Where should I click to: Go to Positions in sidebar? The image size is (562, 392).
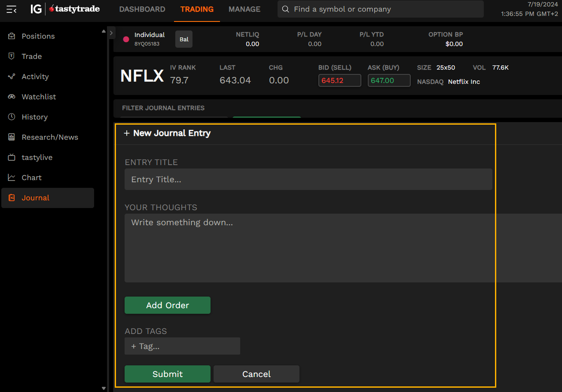click(x=48, y=36)
